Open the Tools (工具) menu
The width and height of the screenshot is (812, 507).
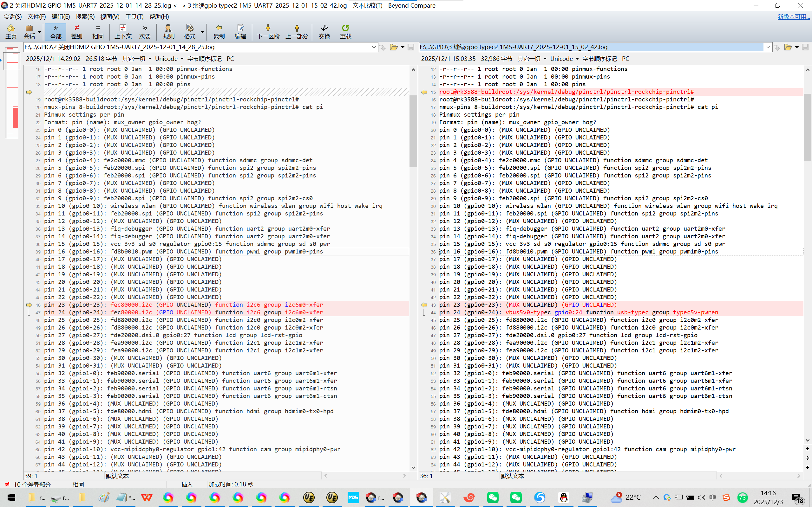[134, 16]
